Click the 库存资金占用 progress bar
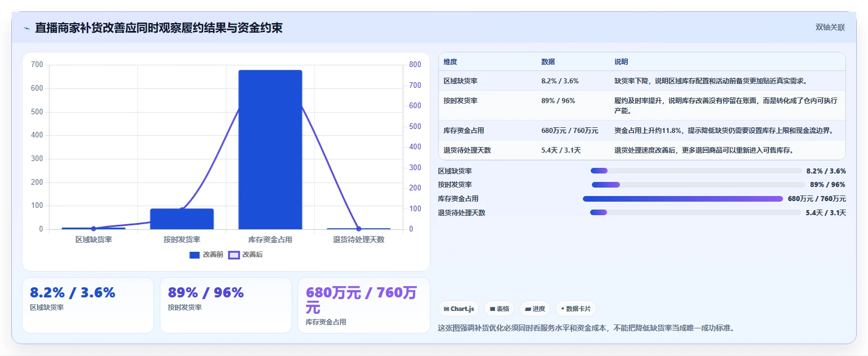This screenshot has height=356, width=868. (683, 199)
